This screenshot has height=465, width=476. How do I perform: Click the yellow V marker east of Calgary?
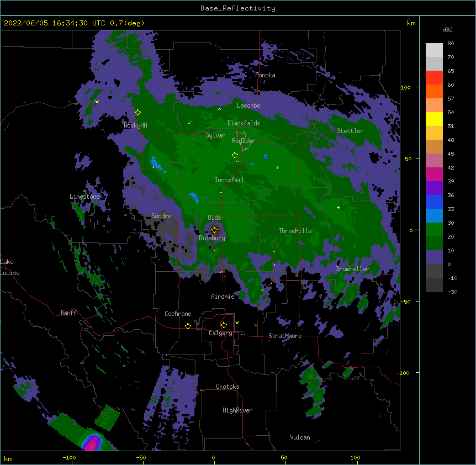pos(237,323)
